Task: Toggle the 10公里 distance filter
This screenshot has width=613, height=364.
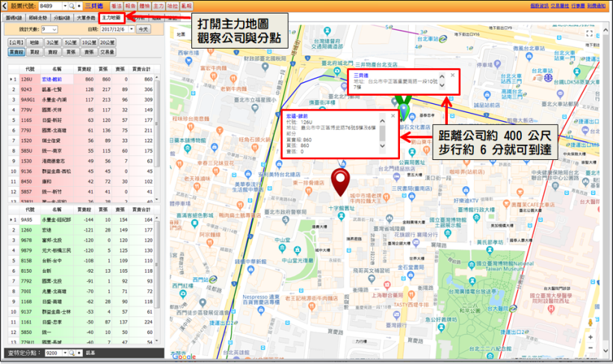Action: pos(89,42)
